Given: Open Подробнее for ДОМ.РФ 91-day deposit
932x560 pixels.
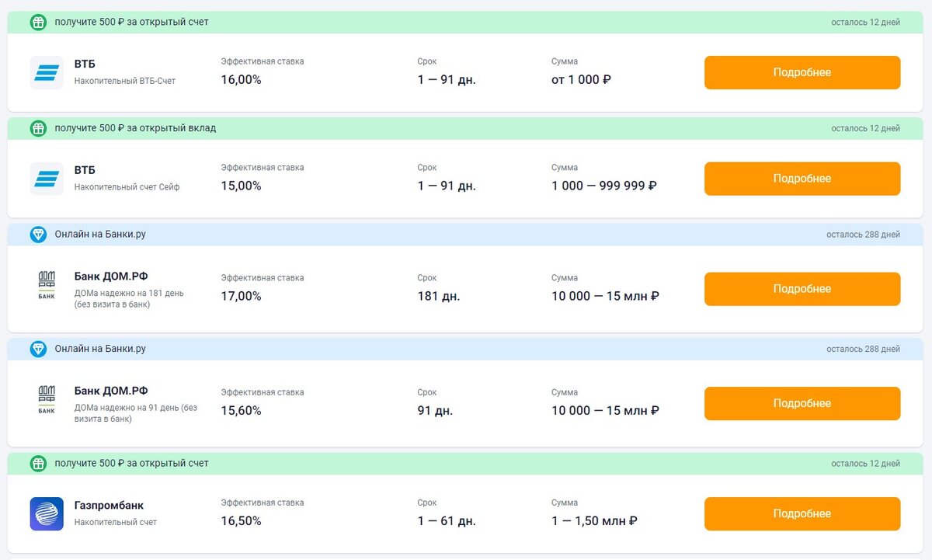Looking at the screenshot, I should pos(802,403).
